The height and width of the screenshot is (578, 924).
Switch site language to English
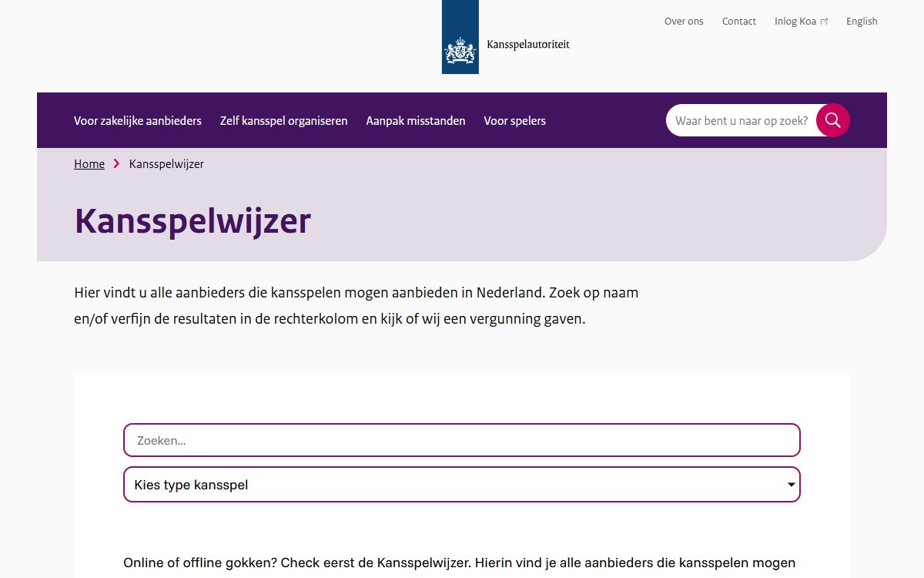click(862, 22)
